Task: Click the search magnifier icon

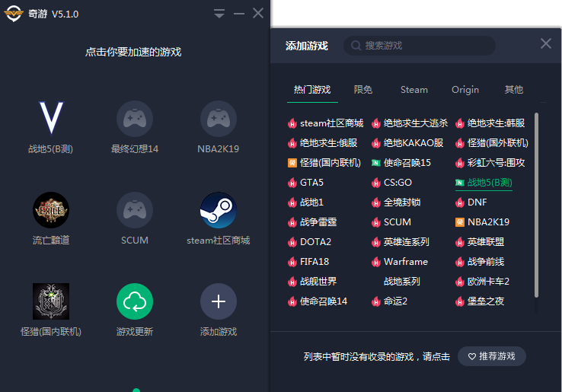Action: tap(356, 46)
